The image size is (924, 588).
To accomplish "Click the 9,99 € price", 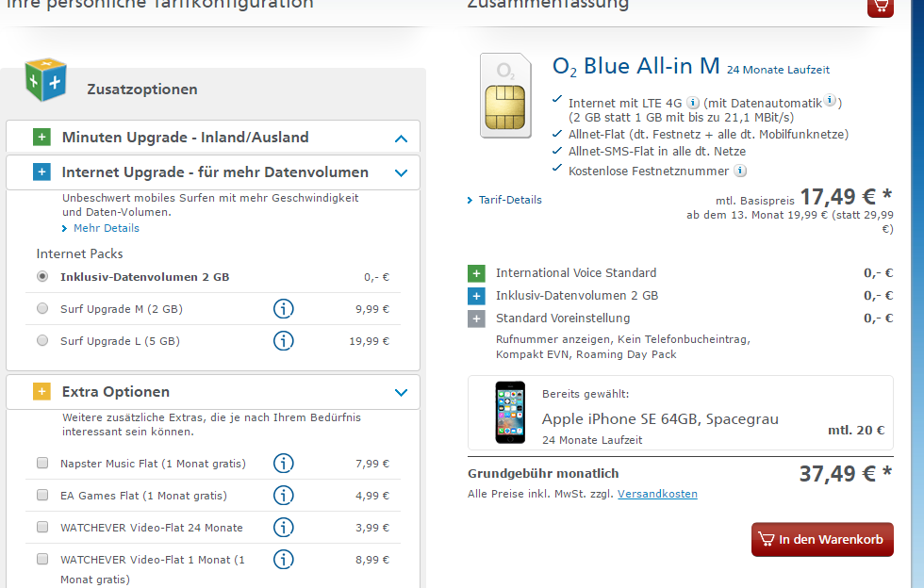I will point(371,309).
